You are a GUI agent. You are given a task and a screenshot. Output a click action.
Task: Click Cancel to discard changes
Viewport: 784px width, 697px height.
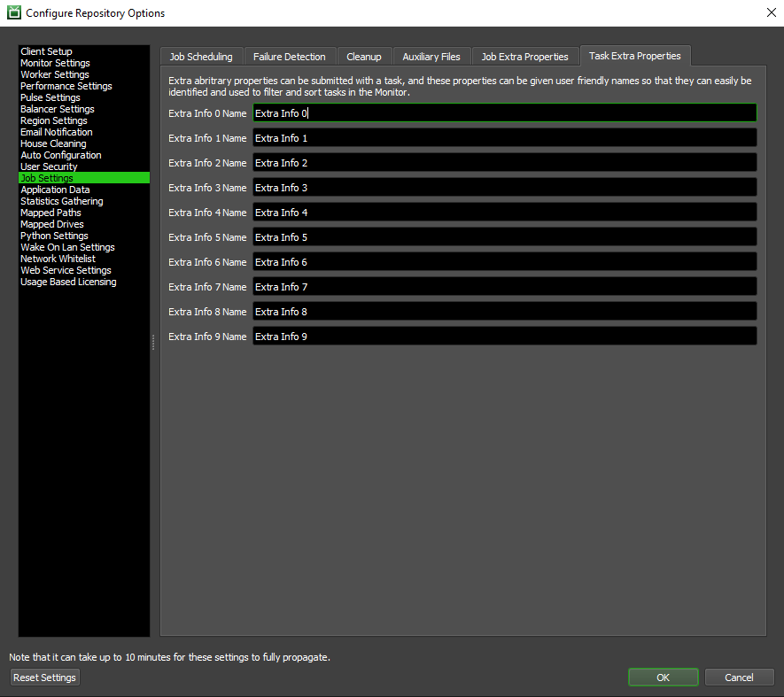(739, 678)
